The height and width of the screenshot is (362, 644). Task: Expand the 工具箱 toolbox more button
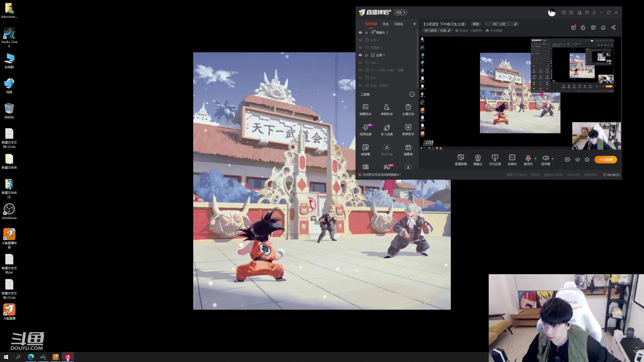click(x=412, y=94)
